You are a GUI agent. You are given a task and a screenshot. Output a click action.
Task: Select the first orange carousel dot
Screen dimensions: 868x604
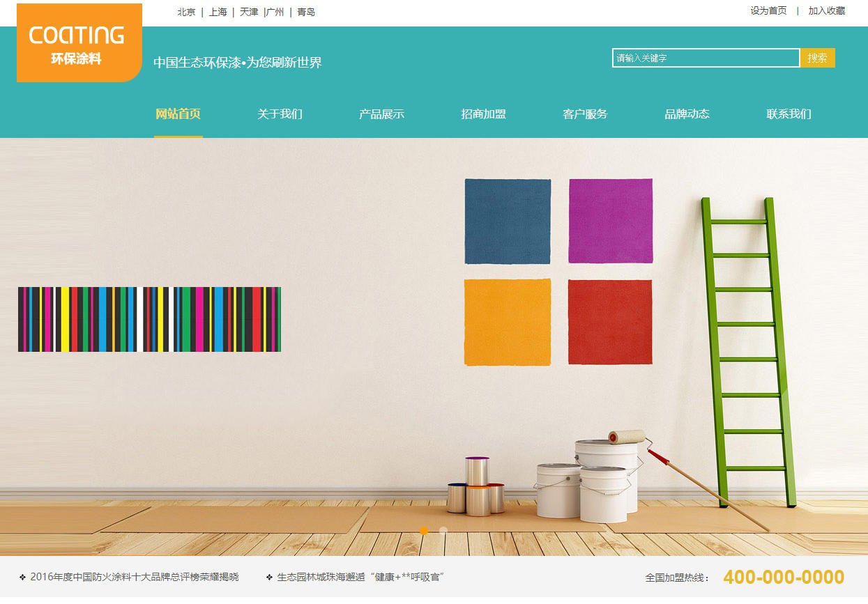(x=424, y=530)
